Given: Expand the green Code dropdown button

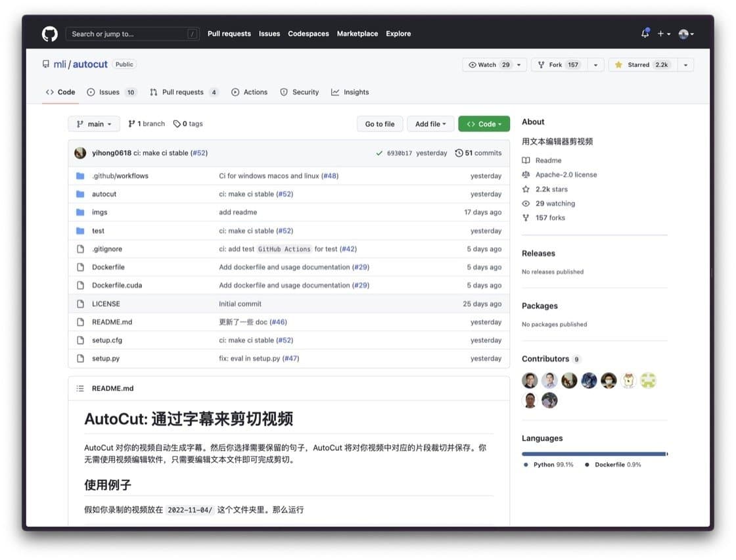Looking at the screenshot, I should pos(484,124).
